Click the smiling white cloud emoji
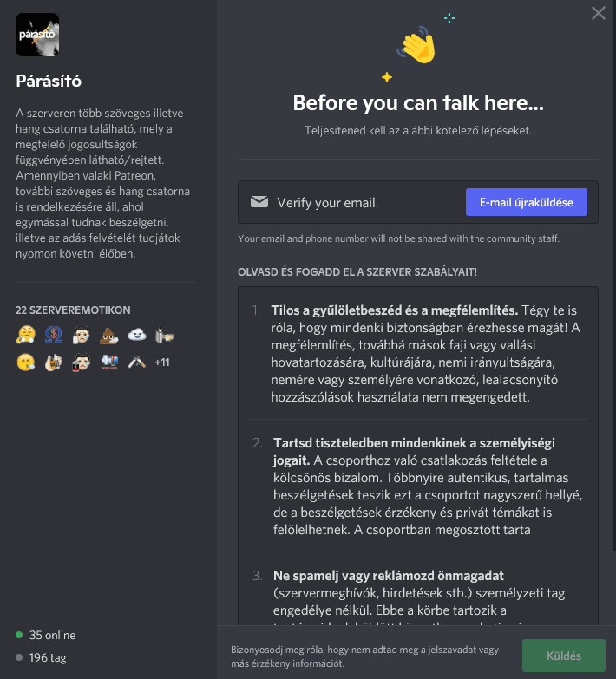This screenshot has height=679, width=616. pyautogui.click(x=136, y=335)
